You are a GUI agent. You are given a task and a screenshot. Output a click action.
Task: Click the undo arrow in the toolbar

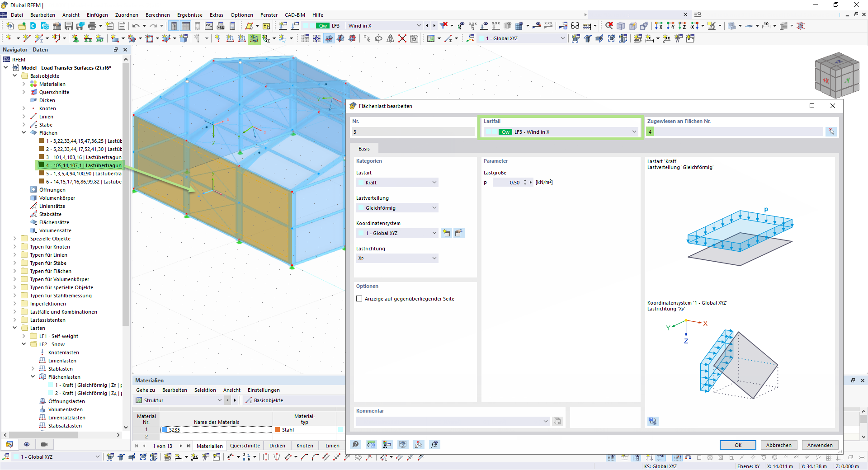136,26
